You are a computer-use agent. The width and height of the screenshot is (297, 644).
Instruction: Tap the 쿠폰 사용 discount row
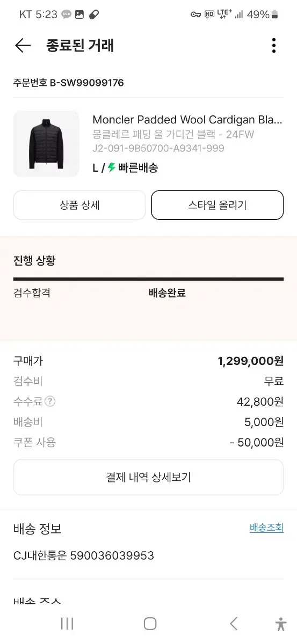(x=148, y=443)
